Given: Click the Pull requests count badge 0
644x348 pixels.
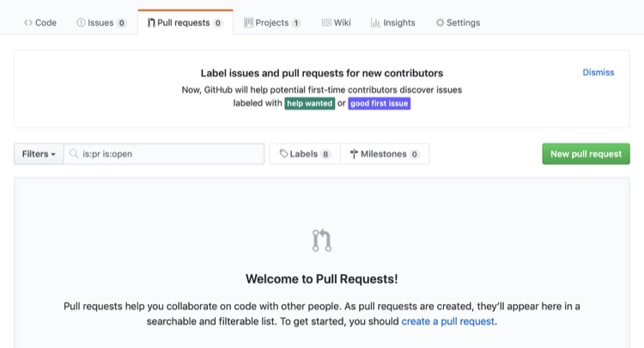Looking at the screenshot, I should (218, 23).
